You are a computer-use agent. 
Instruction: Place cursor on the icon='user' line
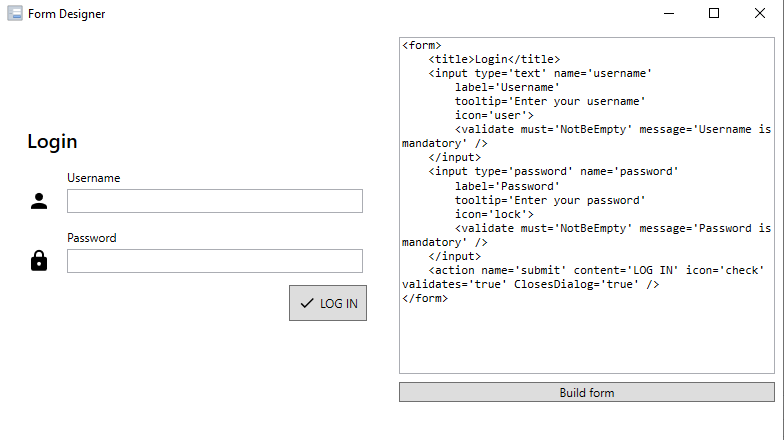click(x=494, y=116)
